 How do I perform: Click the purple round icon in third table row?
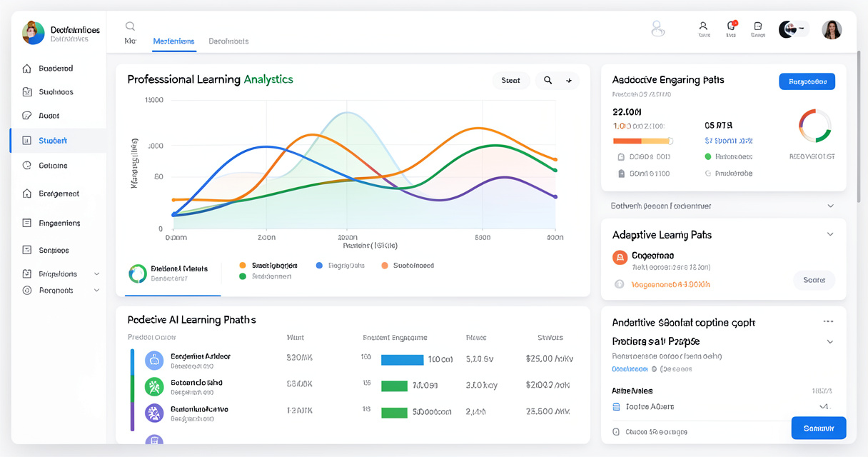154,413
